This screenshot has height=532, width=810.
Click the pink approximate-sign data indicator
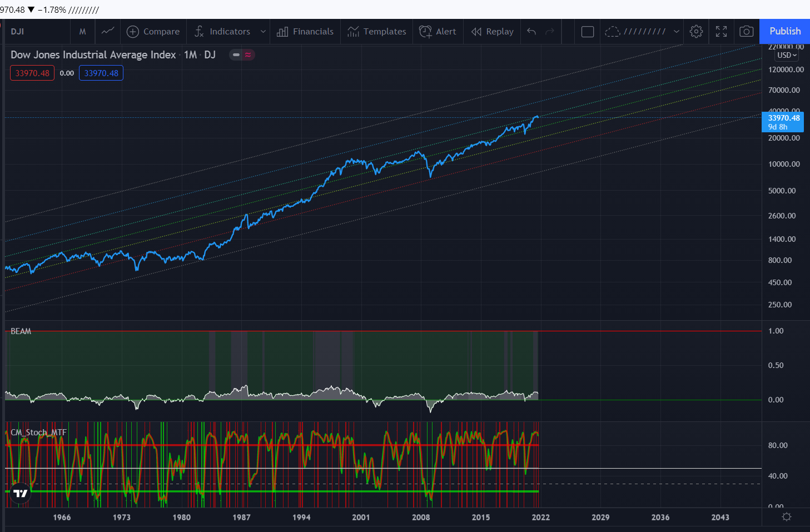click(248, 54)
